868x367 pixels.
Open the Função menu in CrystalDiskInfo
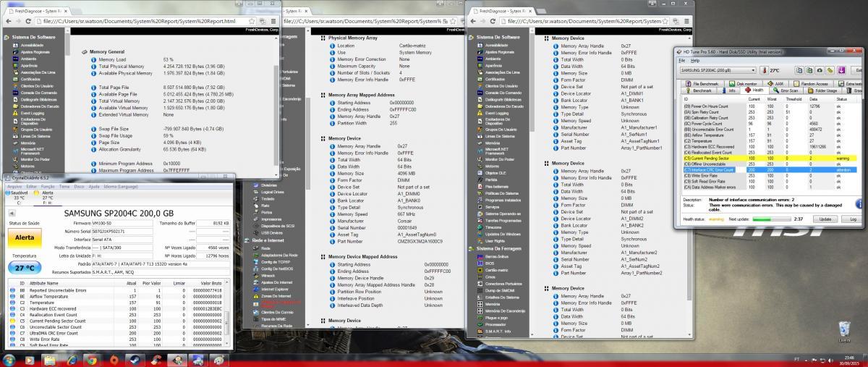point(48,187)
